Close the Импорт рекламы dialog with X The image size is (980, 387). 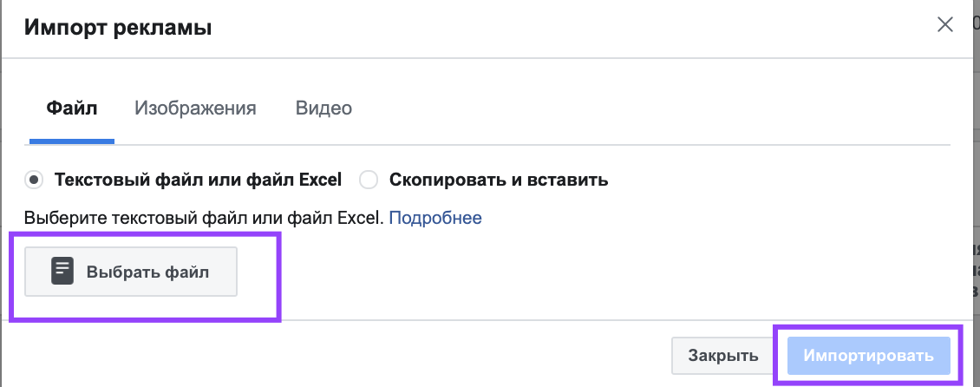point(944,26)
